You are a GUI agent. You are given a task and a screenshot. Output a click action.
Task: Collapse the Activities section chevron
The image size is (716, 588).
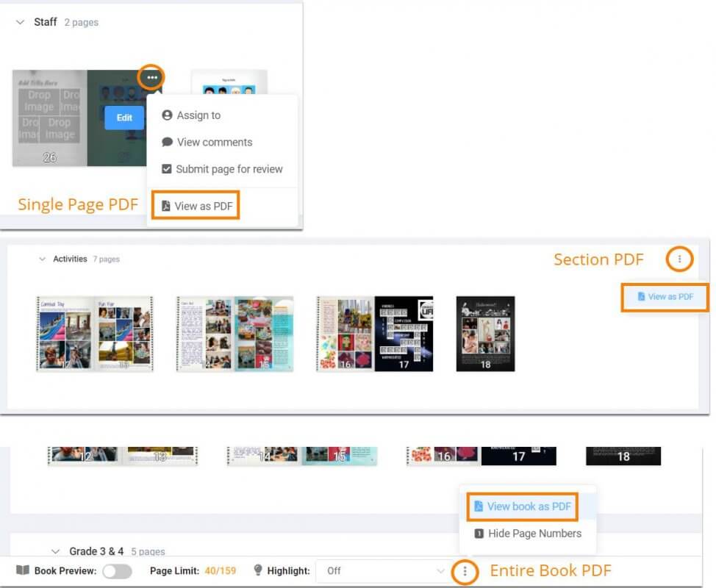(43, 259)
